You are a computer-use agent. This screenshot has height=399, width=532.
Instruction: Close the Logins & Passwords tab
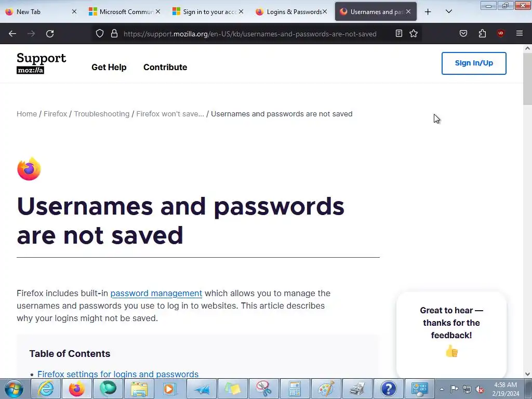click(325, 11)
